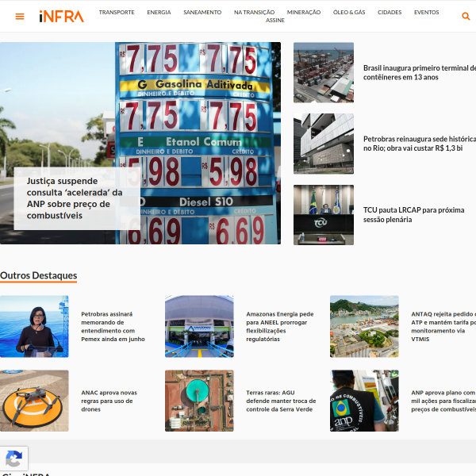The image size is (476, 476).
Task: Click the reCAPTCHA badge icon
Action: click(x=14, y=459)
